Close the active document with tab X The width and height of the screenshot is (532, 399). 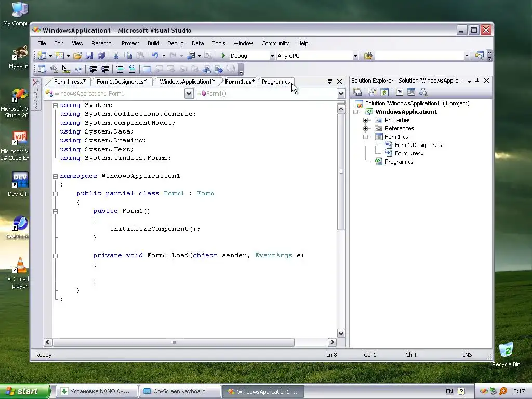click(x=340, y=82)
